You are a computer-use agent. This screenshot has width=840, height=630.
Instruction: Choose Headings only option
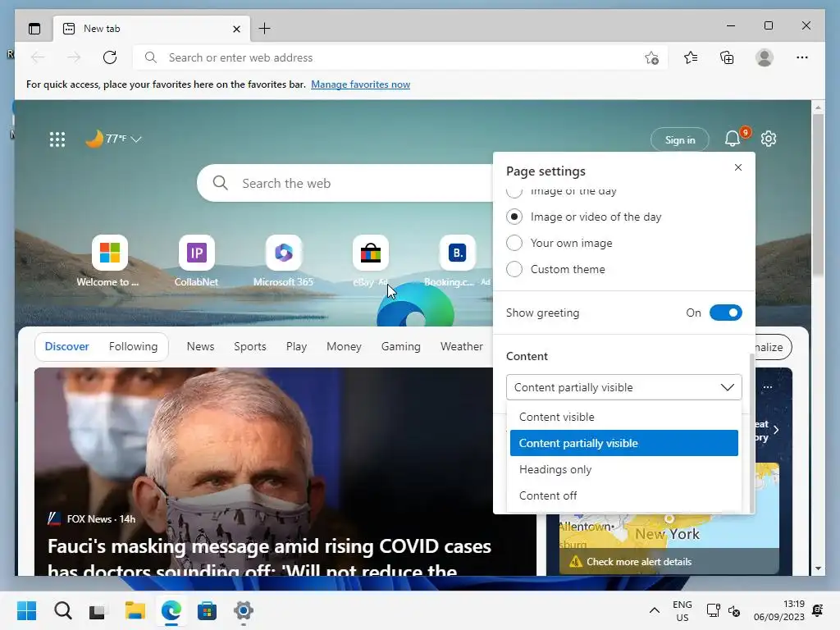[x=623, y=469]
